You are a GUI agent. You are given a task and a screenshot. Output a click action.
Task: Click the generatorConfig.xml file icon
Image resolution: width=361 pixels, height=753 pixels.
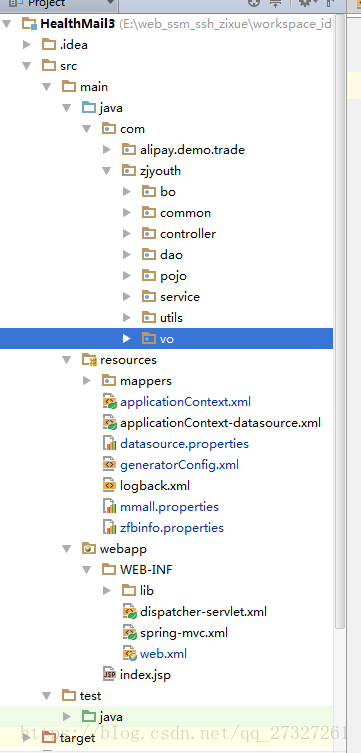[109, 464]
